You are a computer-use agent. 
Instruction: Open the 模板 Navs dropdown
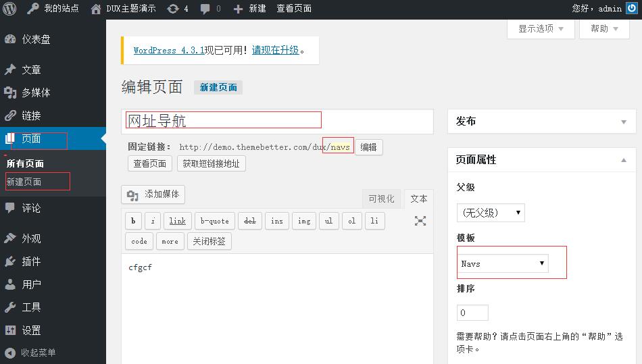point(502,263)
